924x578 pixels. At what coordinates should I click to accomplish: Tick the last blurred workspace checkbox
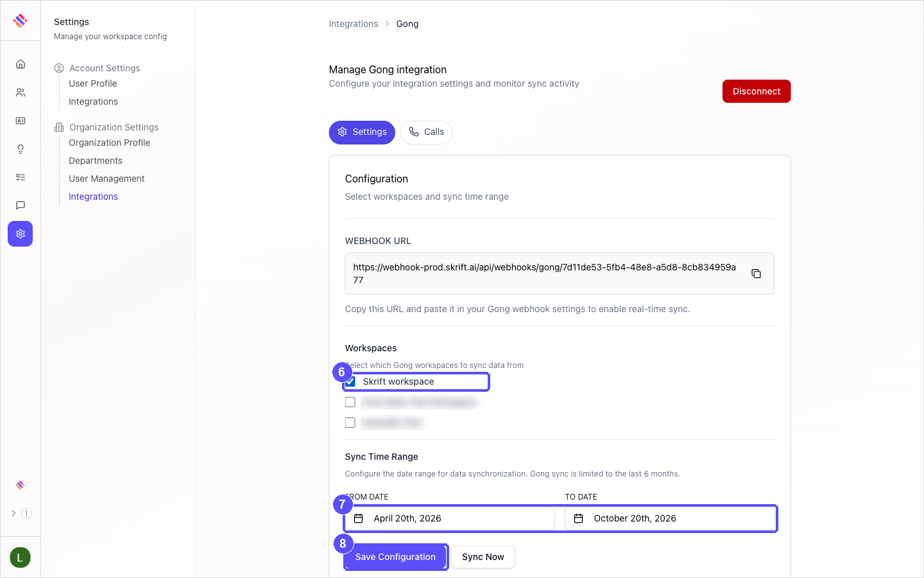point(350,423)
